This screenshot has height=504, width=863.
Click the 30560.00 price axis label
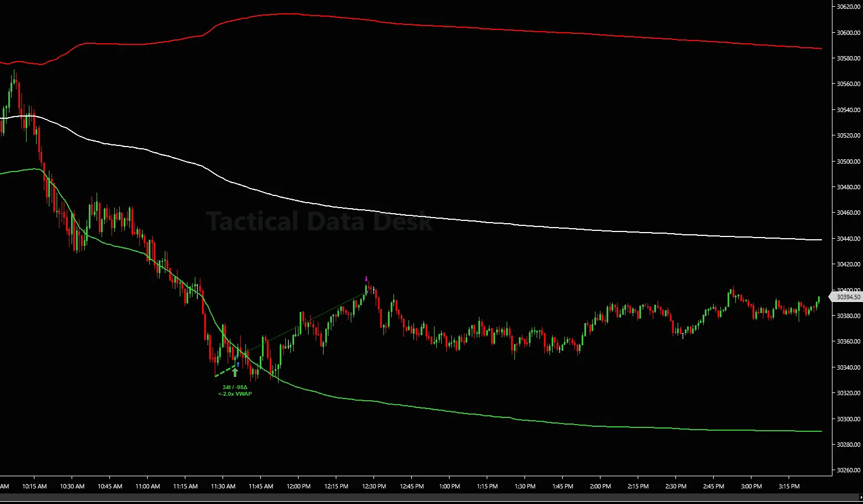tap(849, 84)
